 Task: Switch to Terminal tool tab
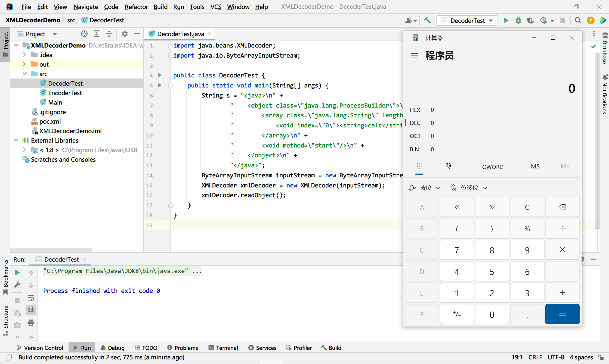[x=223, y=348]
